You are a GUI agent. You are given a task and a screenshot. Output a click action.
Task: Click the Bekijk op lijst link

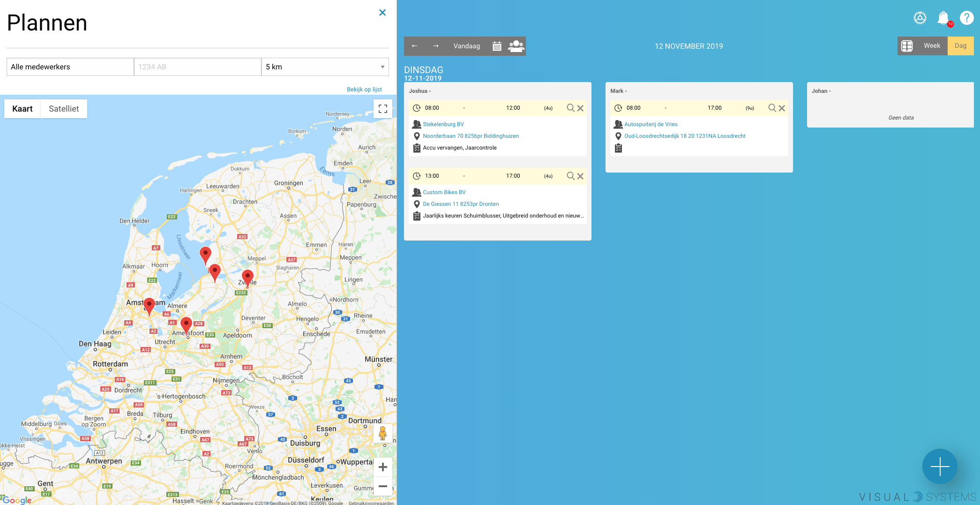[364, 90]
